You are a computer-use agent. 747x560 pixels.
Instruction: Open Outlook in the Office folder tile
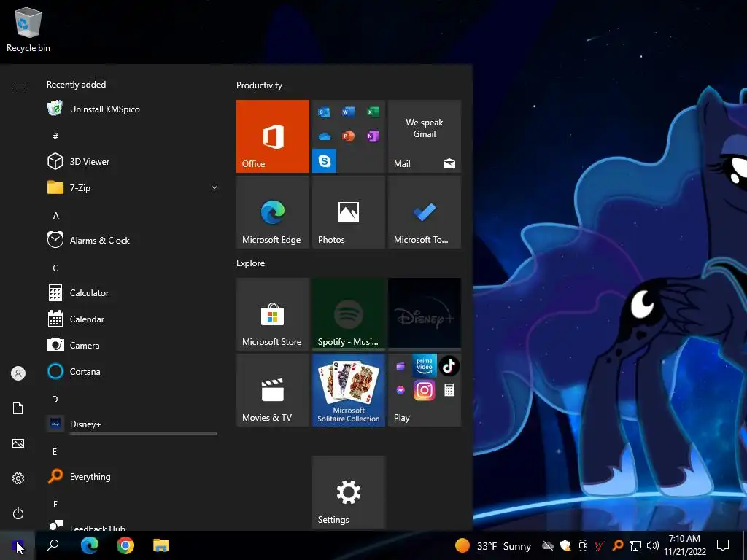coord(324,112)
